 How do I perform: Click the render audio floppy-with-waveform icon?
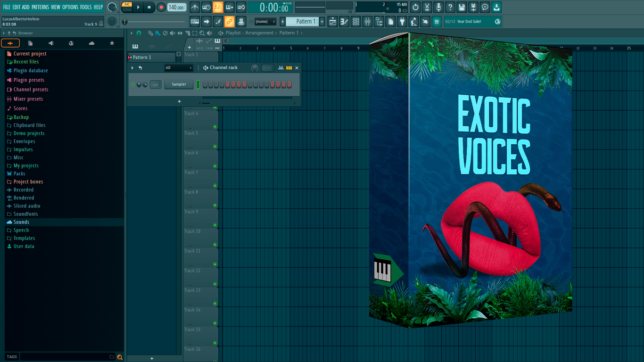(474, 7)
